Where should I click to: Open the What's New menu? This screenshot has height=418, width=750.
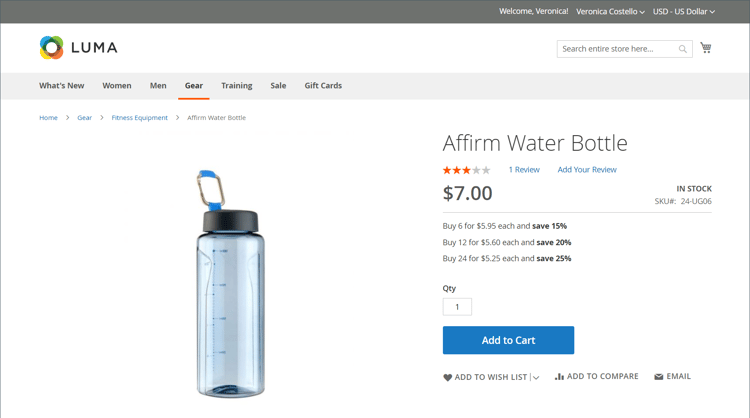[x=62, y=86]
